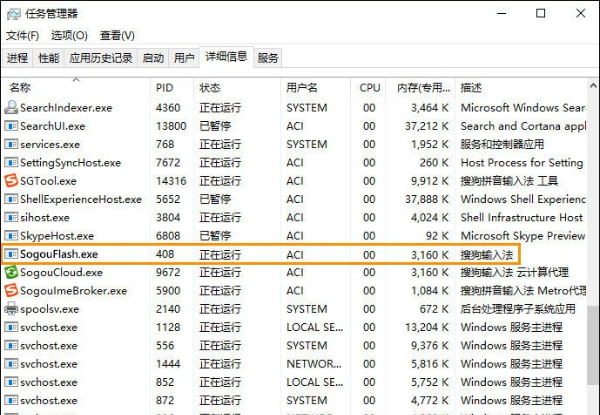The image size is (600, 415).
Task: Click the Shell Infrastructure Host description
Action: click(522, 217)
